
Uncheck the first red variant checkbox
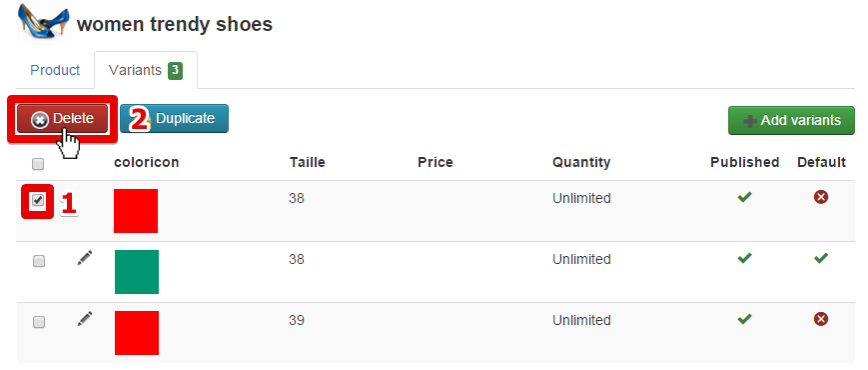pos(38,201)
